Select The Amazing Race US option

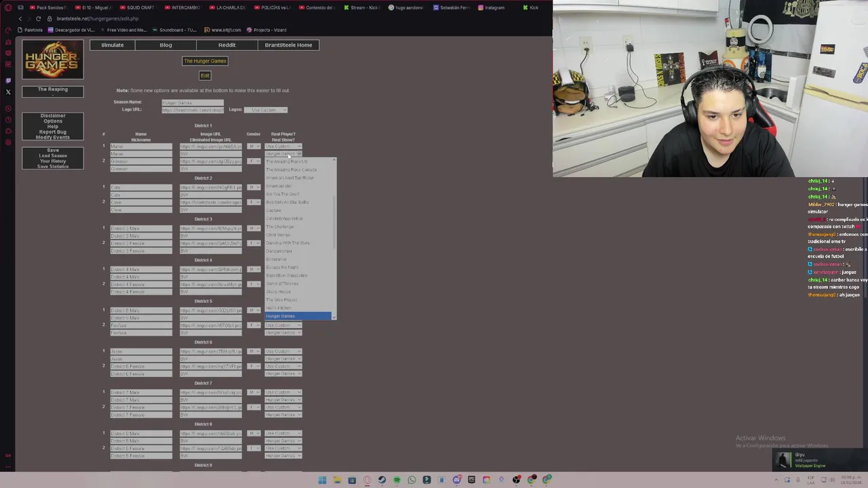pyautogui.click(x=298, y=162)
